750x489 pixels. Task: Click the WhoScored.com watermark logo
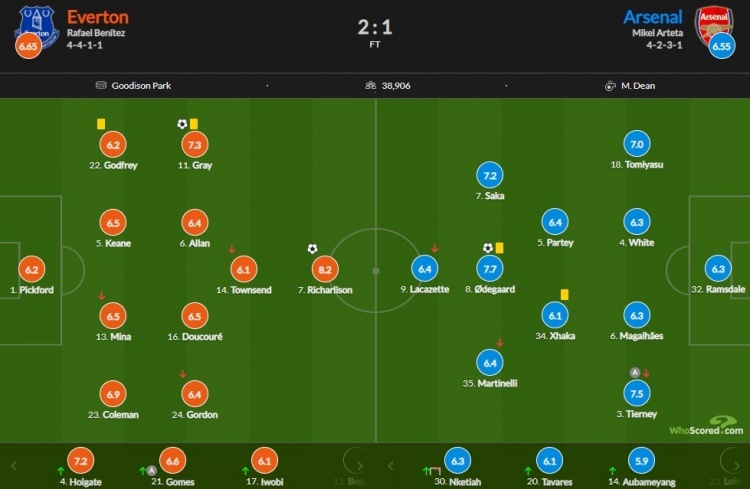(706, 426)
